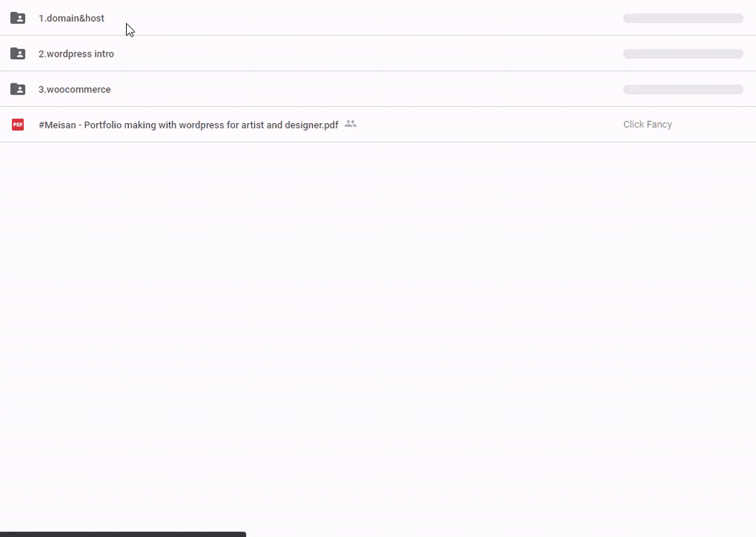The width and height of the screenshot is (756, 537).
Task: Click the shared folder icon beside 3.woocommerce
Action: tap(18, 89)
